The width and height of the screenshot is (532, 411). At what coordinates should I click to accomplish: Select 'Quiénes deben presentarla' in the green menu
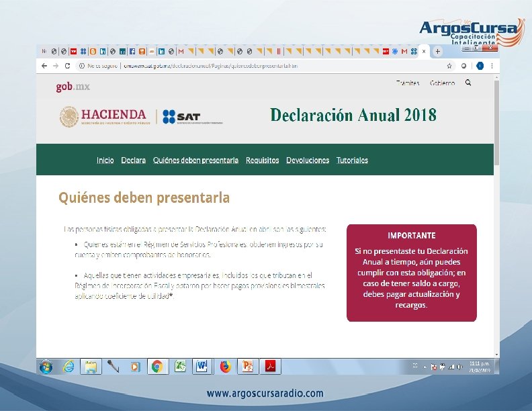[x=195, y=160]
